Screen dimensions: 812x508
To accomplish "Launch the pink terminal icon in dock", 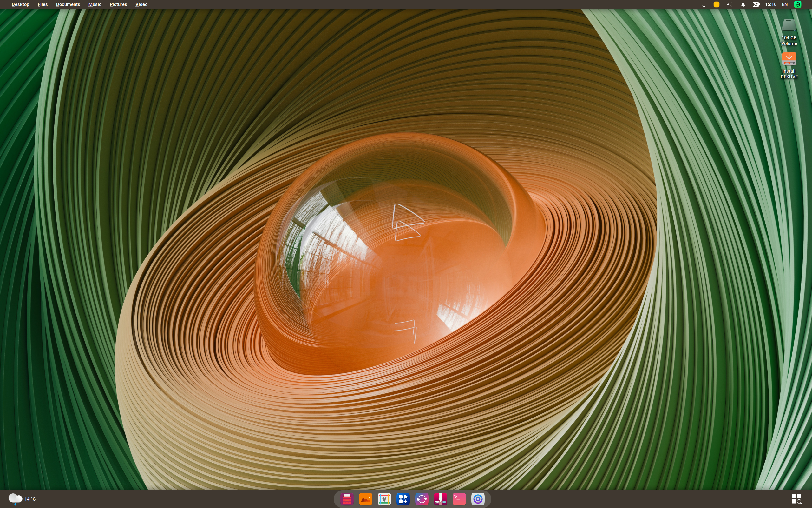I will click(x=459, y=499).
